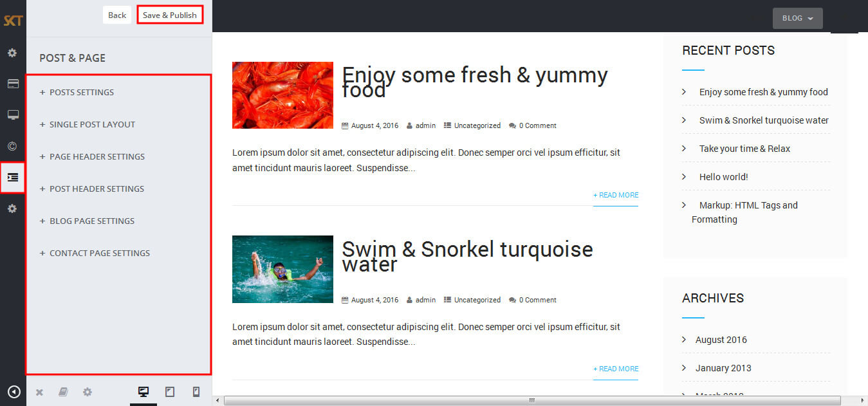Open the monitor icon section in sidebar
The width and height of the screenshot is (868, 406).
[x=13, y=115]
